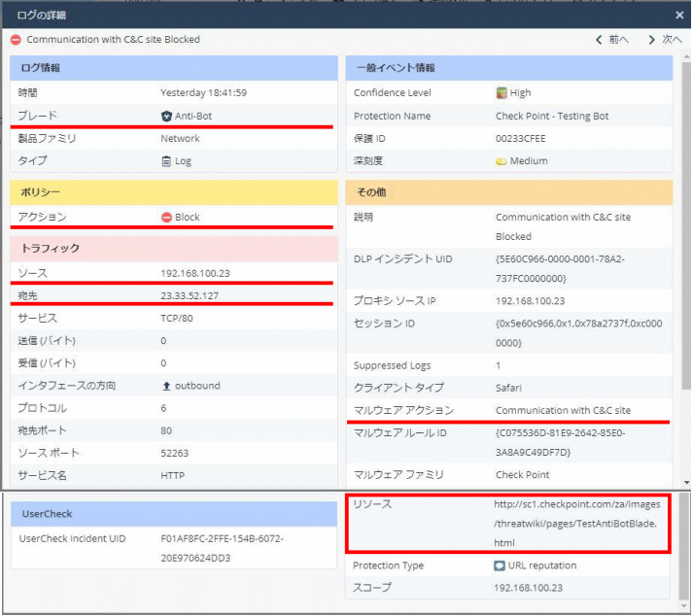Click the Anti-Bot blade shield icon
Viewport: 693px width, 616px height.
pyautogui.click(x=166, y=116)
